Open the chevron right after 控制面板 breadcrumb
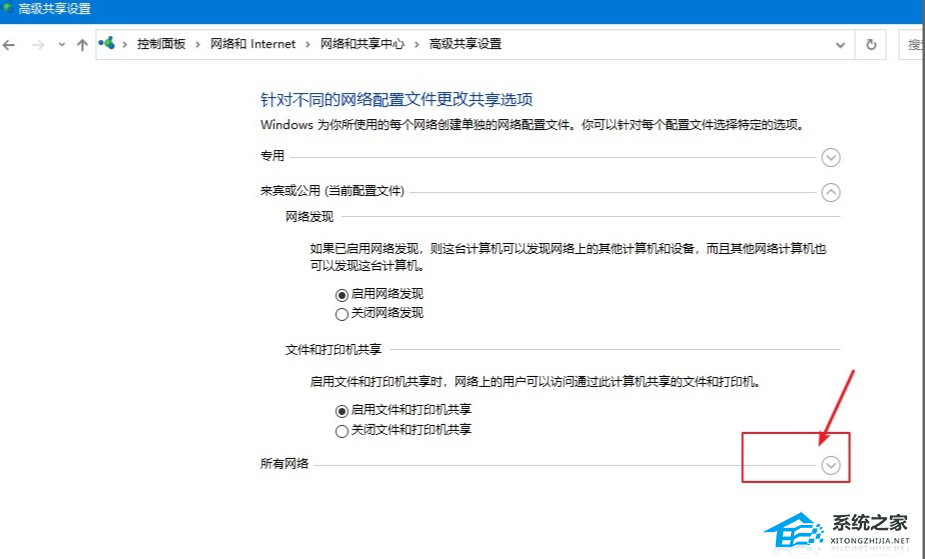The height and width of the screenshot is (559, 925). pos(198,44)
